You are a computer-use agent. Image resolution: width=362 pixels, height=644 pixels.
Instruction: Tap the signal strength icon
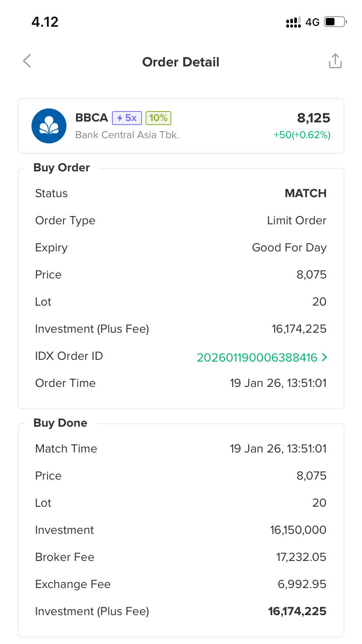293,22
